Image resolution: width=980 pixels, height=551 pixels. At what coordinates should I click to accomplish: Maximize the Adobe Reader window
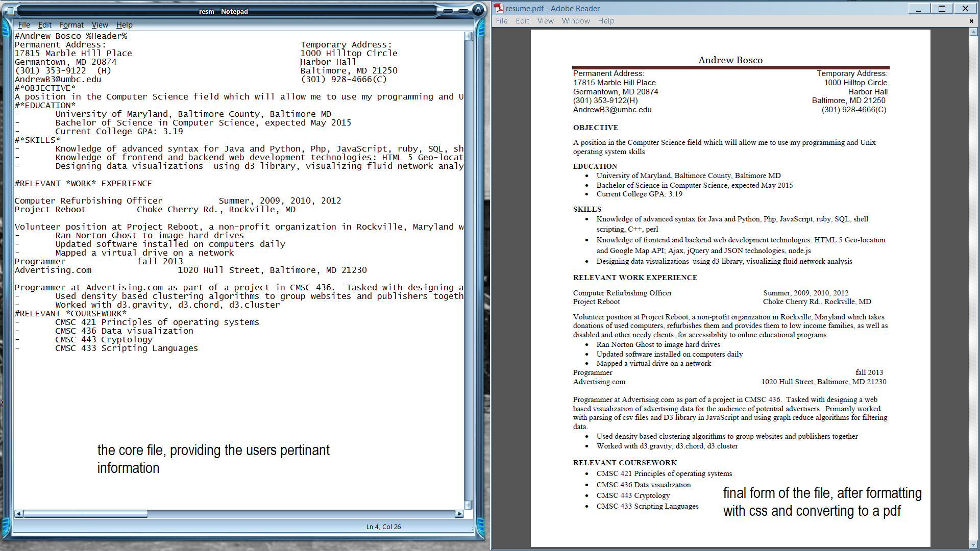pos(942,8)
